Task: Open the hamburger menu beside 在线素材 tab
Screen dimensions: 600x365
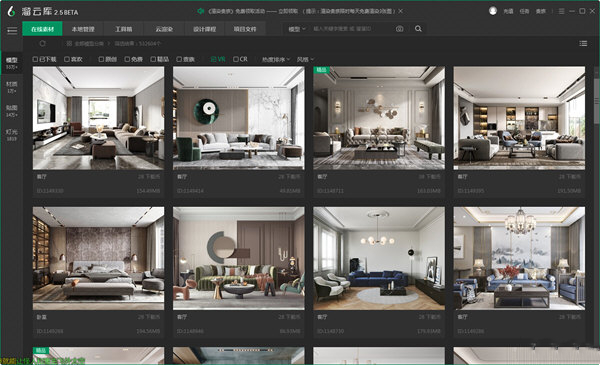Action: click(x=12, y=31)
